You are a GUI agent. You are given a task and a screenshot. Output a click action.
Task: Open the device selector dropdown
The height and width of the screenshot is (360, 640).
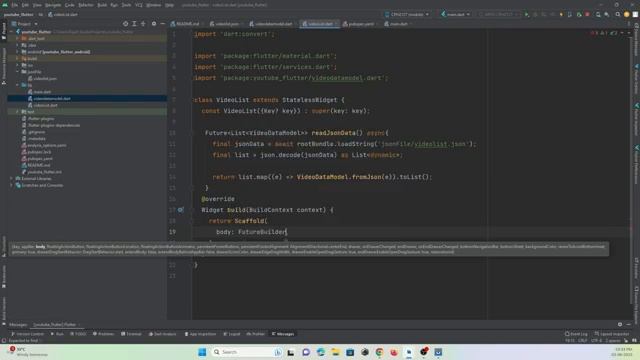click(x=407, y=14)
